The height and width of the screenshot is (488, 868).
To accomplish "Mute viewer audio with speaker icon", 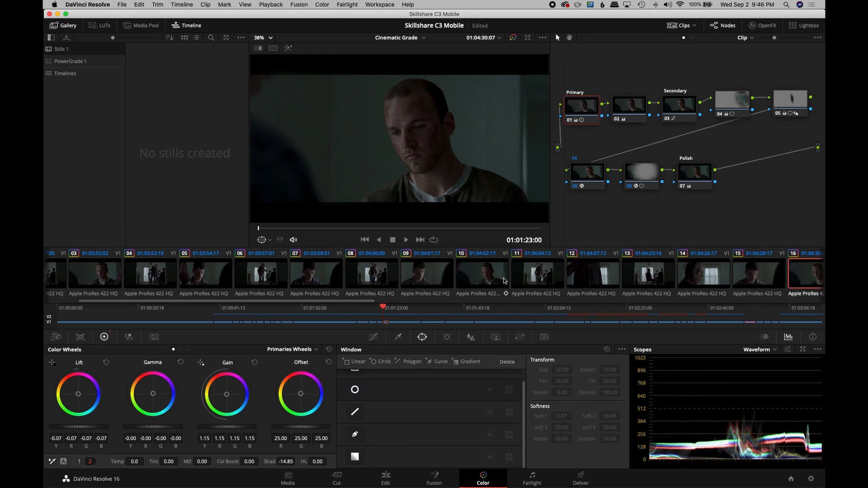I will [293, 240].
